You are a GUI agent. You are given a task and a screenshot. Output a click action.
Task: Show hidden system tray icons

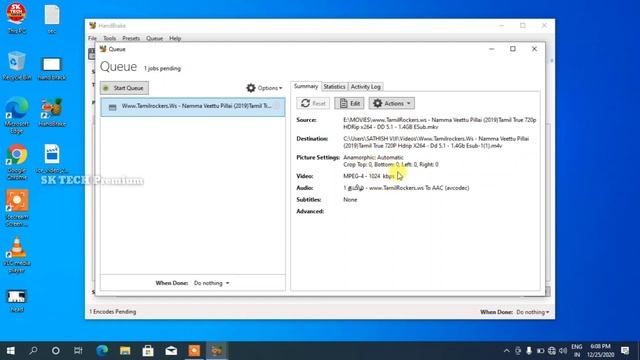507,351
